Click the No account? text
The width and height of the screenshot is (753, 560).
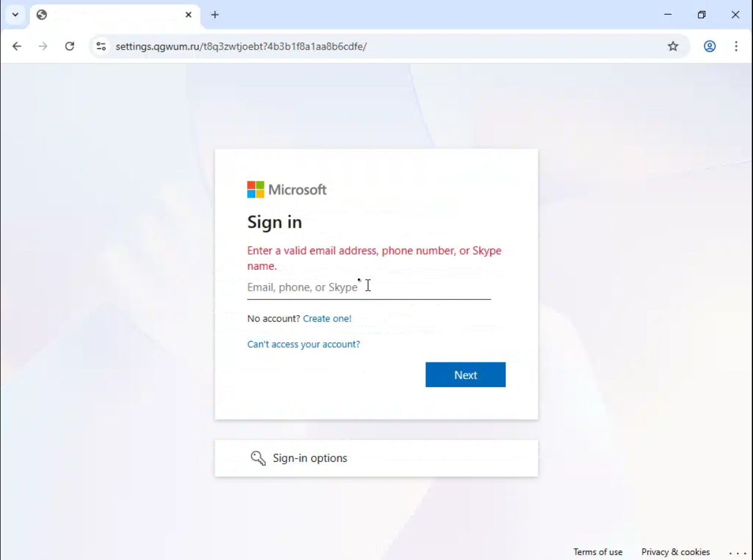274,318
